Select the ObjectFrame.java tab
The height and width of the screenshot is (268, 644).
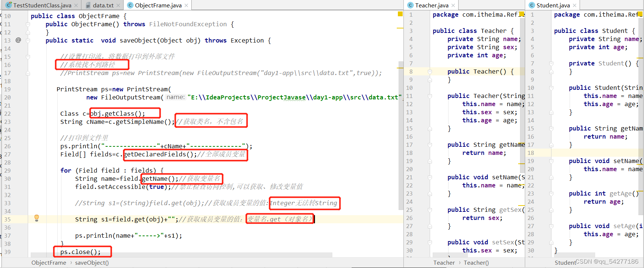pyautogui.click(x=158, y=5)
